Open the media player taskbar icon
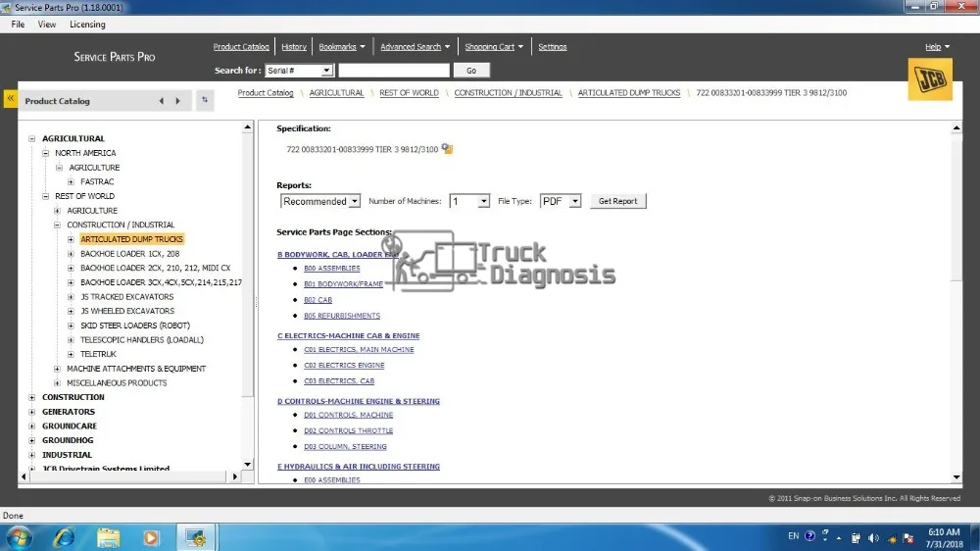This screenshot has width=980, height=551. (x=151, y=537)
